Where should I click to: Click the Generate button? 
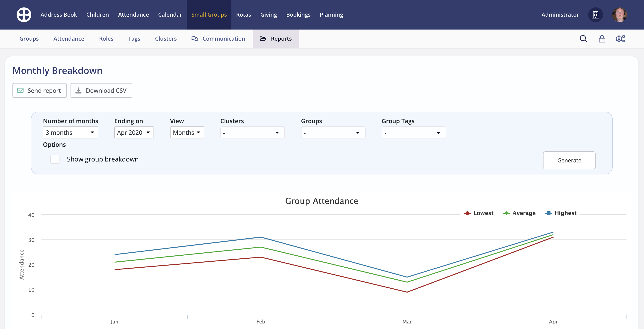[569, 160]
